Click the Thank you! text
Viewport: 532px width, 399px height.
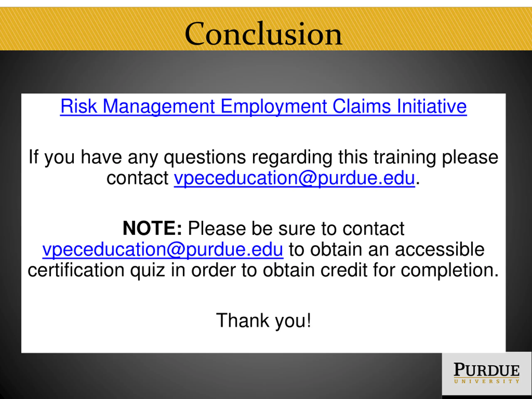coord(264,321)
